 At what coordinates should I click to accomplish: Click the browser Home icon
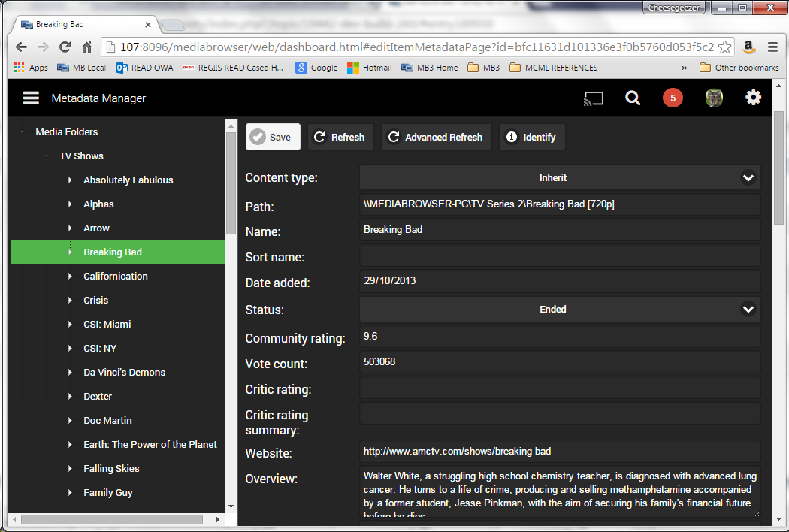(x=87, y=47)
